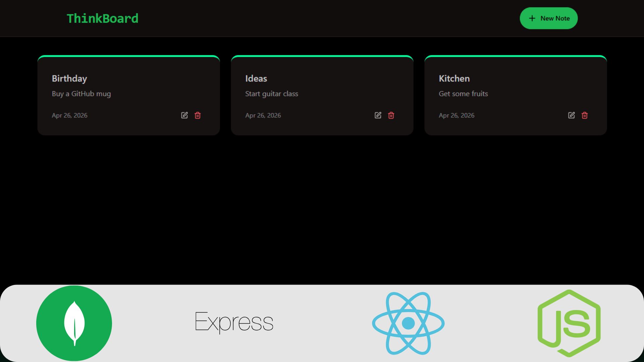Select the text 'Buy a GitHub mug'
This screenshot has width=644, height=362.
click(81, 94)
